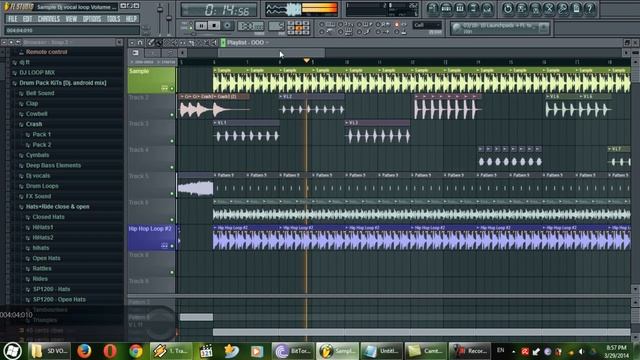Select the playlist draw pencil tool
The height and width of the screenshot is (360, 640).
(x=151, y=42)
